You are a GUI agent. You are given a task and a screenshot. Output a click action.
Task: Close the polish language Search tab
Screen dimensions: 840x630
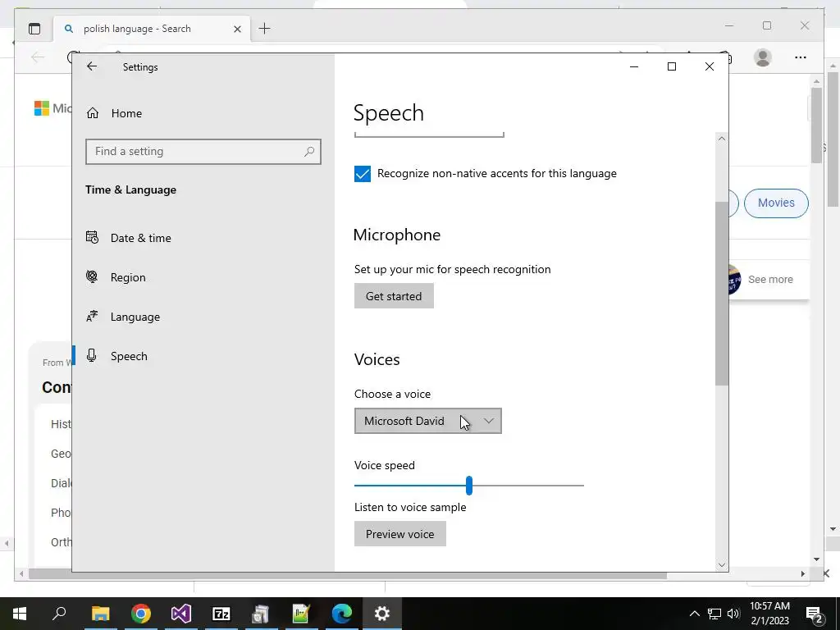pos(237,29)
